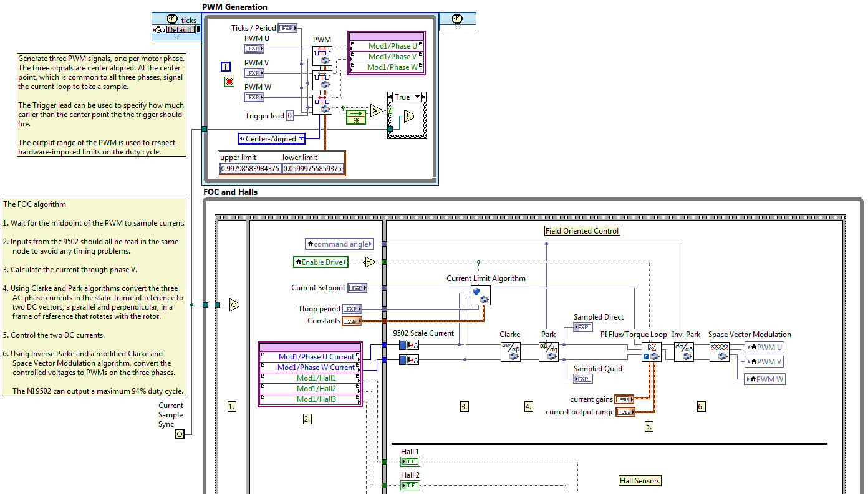868x494 pixels.
Task: Edit the upper limit value 0.99798583984375
Action: click(250, 169)
